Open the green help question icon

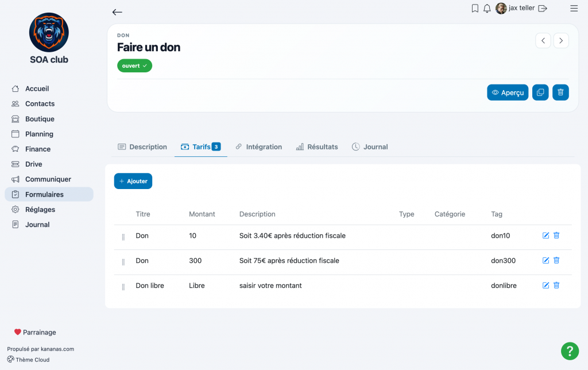tap(570, 351)
